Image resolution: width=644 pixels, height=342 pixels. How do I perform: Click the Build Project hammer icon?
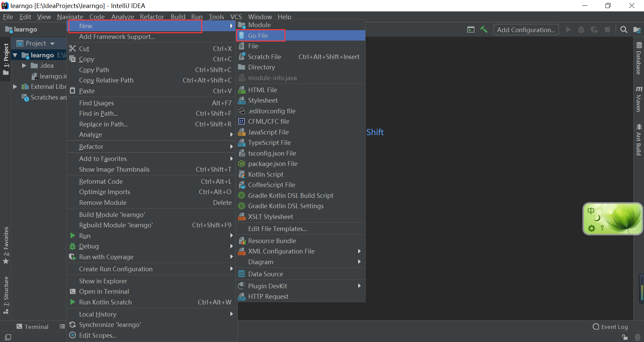484,30
